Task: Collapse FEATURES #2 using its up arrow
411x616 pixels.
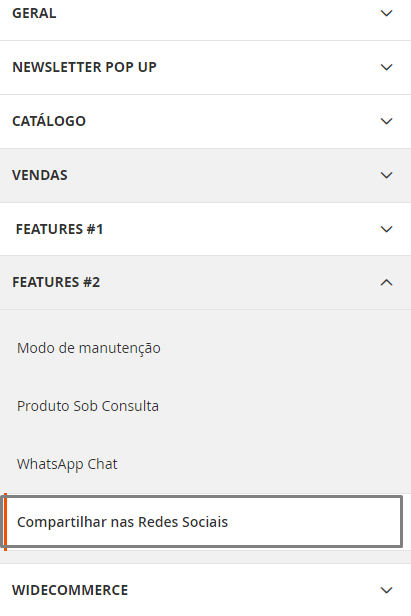Action: 387,282
